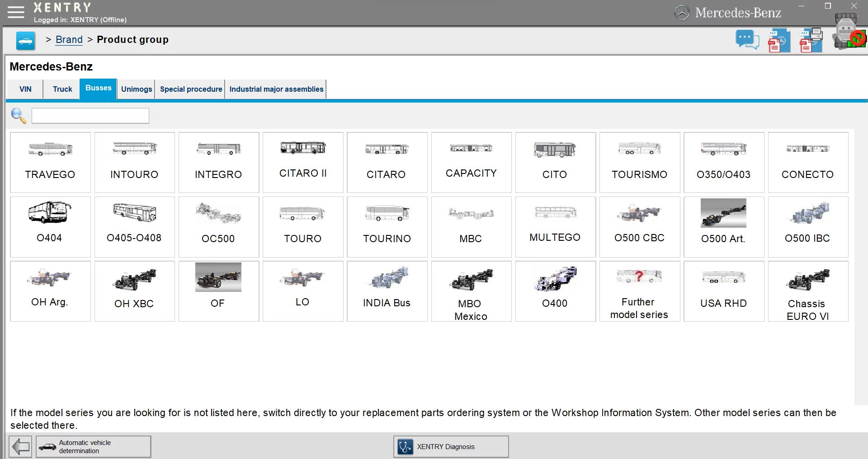Open the chat feedback speech bubble icon
Screen dimensions: 868x459
pos(747,40)
